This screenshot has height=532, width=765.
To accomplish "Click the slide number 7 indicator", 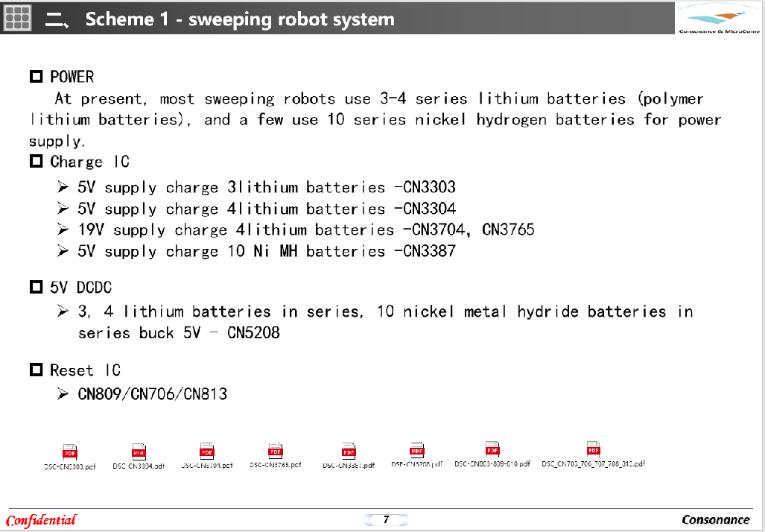I will (386, 519).
